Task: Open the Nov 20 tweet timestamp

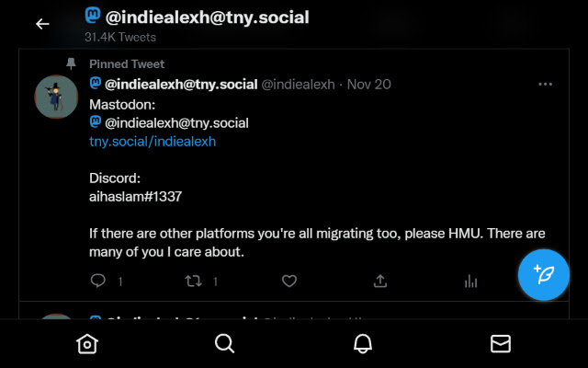Action: (370, 84)
